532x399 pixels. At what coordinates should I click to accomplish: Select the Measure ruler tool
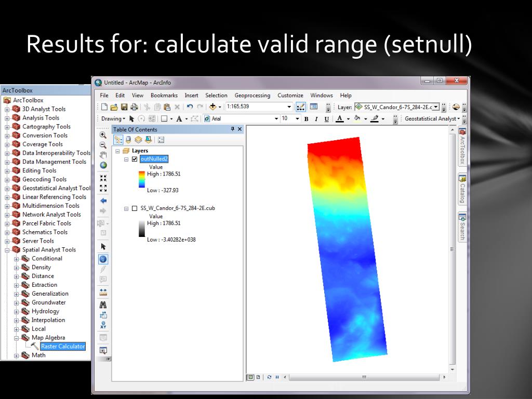point(103,292)
